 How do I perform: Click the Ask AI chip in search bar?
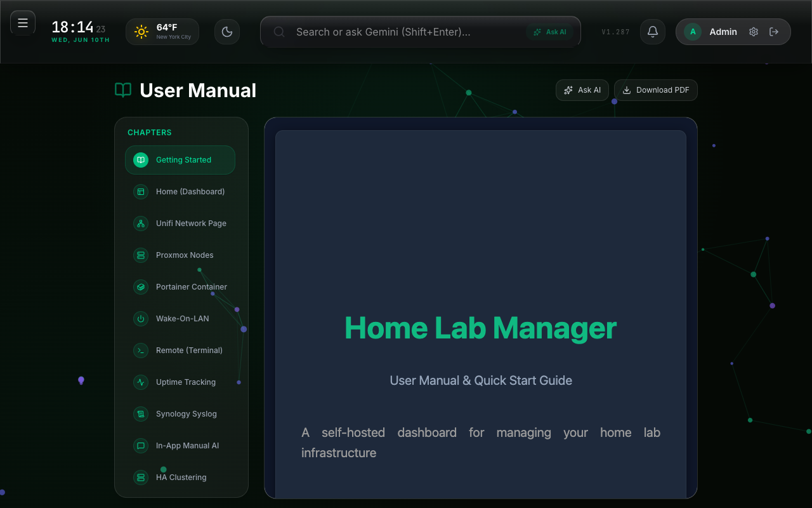tap(550, 32)
